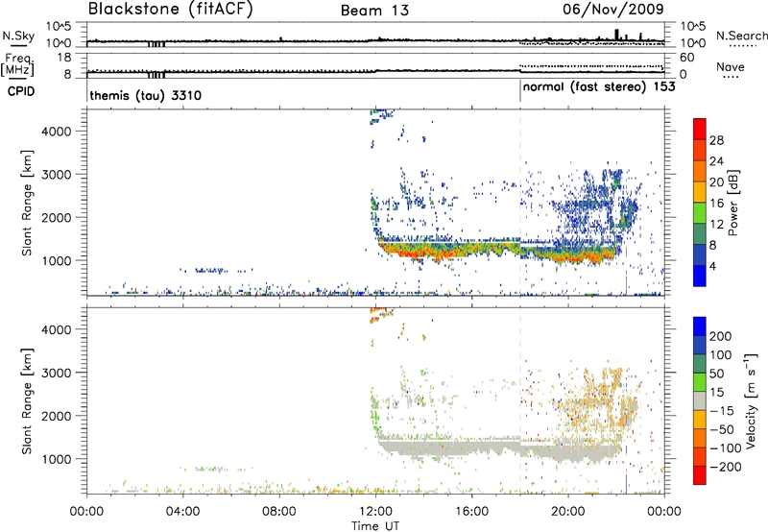Click the '16:00' time axis tick label
The width and height of the screenshot is (768, 532).
point(471,512)
